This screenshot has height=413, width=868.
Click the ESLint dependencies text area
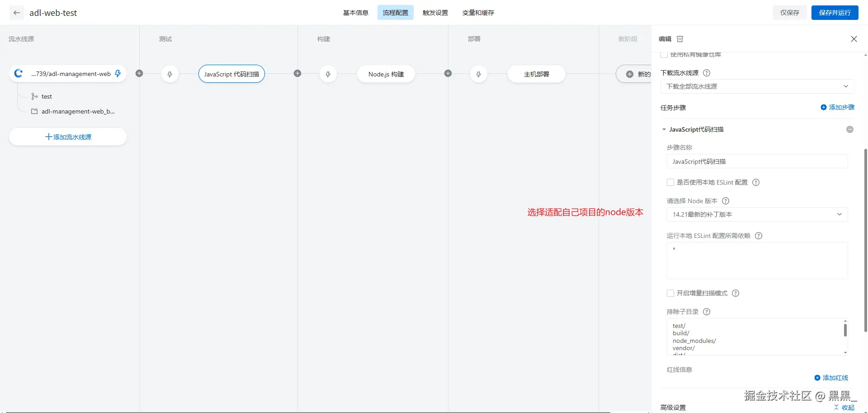pos(757,261)
